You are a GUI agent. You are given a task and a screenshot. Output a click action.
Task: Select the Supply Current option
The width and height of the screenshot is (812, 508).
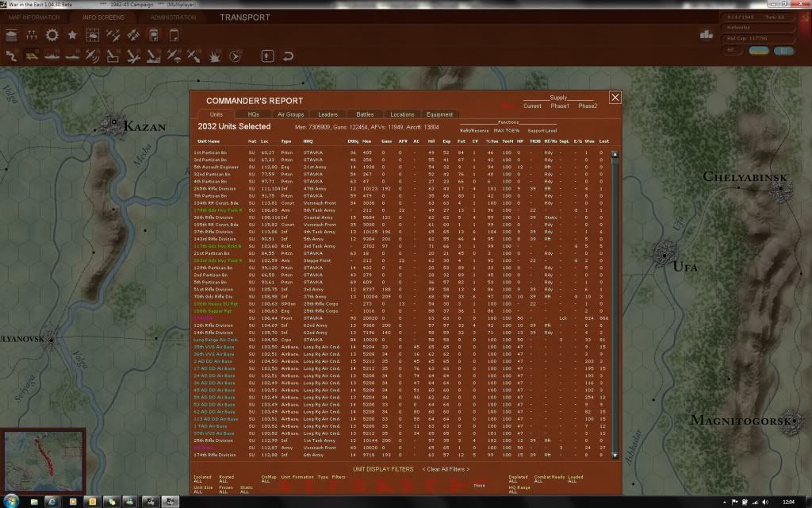coord(532,106)
